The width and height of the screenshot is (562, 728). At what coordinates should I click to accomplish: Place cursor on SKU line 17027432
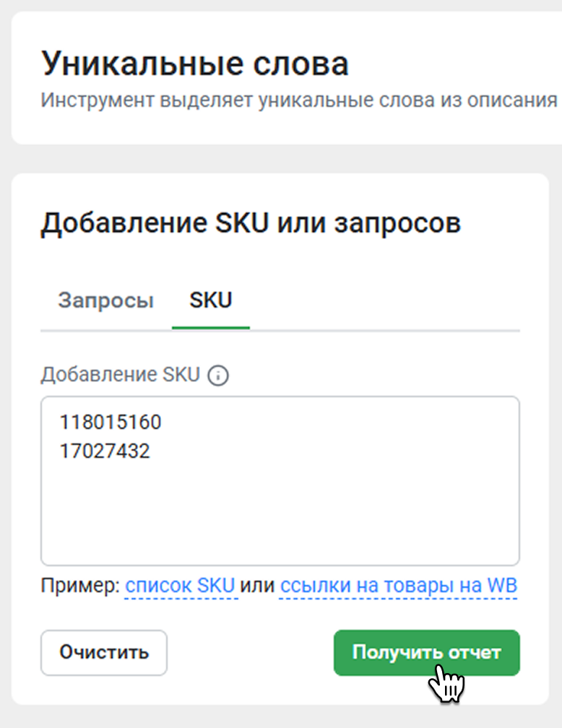coord(105,452)
